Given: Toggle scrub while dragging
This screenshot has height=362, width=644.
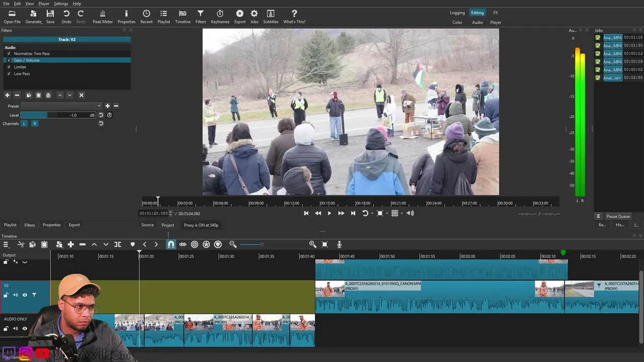Looking at the screenshot, I should (x=183, y=244).
